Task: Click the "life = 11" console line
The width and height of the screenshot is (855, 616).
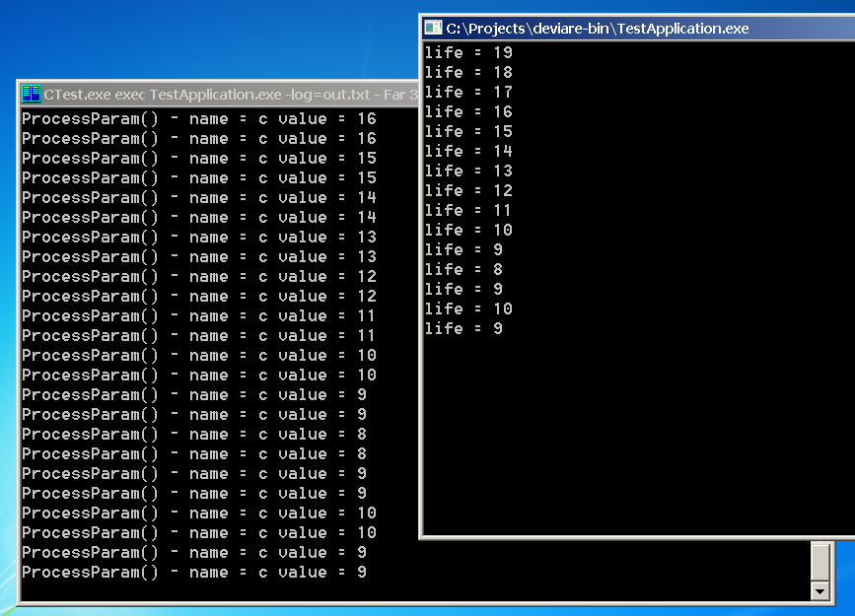Action: 468,210
